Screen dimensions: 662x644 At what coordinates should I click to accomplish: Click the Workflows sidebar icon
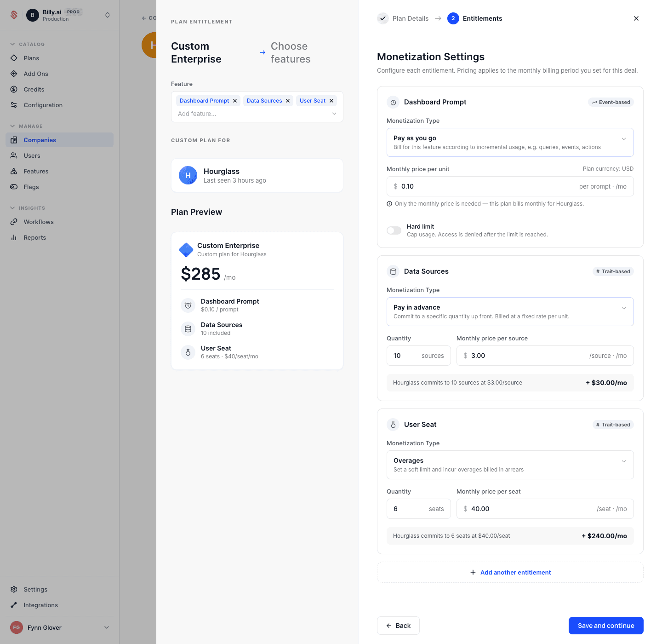(x=14, y=222)
